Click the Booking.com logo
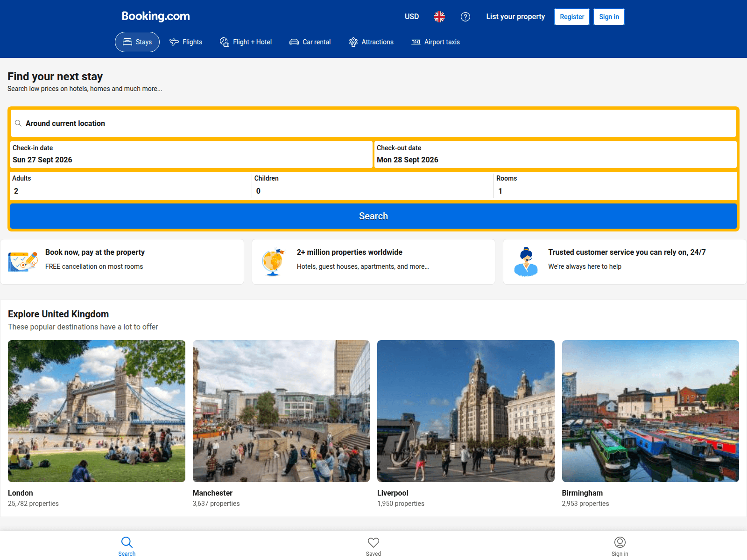Screen dimensions: 747x560 [155, 16]
